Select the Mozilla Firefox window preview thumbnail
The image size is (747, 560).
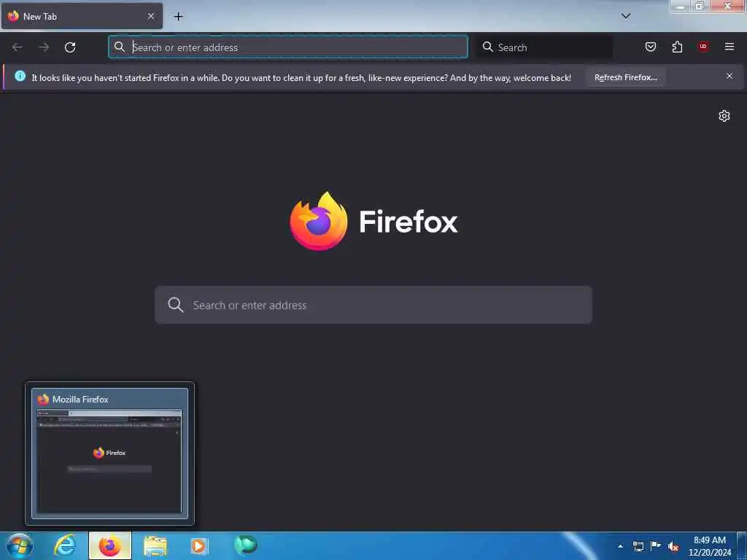click(x=110, y=454)
